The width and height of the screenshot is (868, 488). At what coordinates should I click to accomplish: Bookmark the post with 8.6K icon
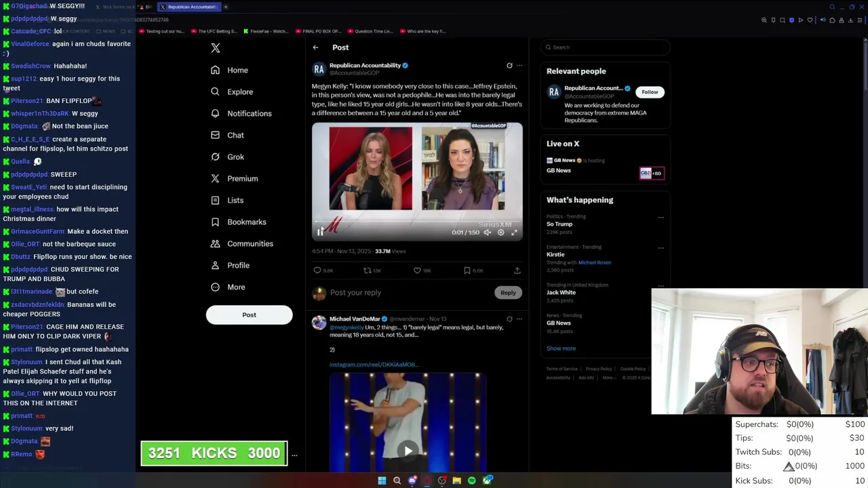473,270
